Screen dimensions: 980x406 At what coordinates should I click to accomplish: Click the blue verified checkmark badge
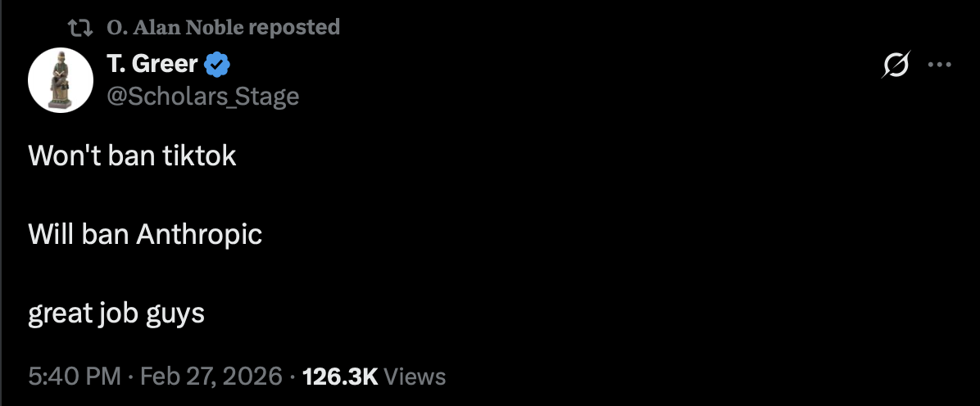(218, 63)
